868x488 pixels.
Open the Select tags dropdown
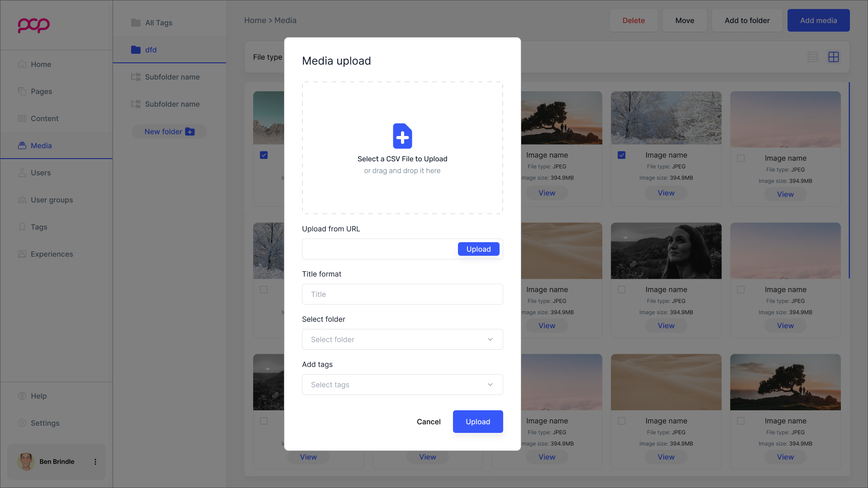[x=402, y=385]
